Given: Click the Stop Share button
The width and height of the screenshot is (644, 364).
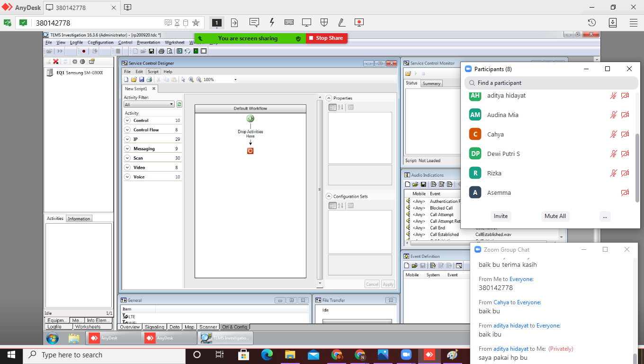Looking at the screenshot, I should click(326, 38).
